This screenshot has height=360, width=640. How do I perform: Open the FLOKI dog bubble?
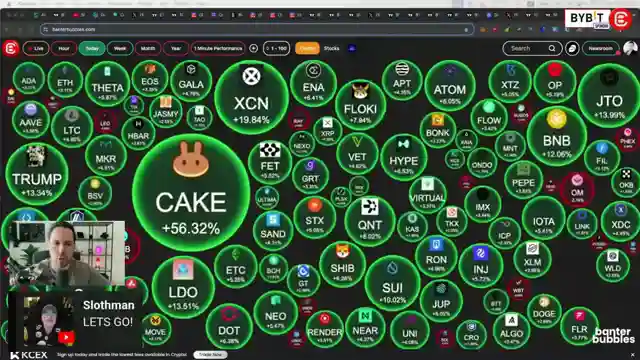pyautogui.click(x=360, y=104)
